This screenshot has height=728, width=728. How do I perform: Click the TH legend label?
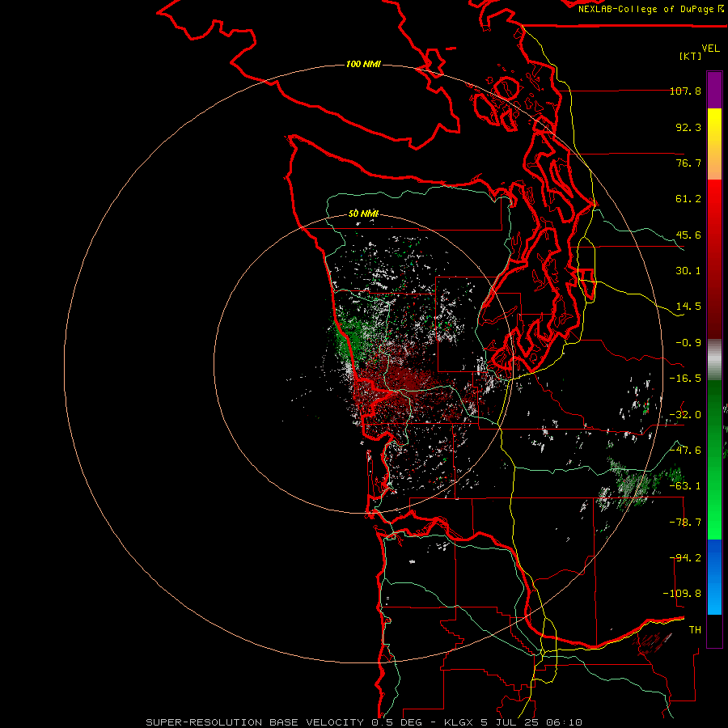point(695,630)
